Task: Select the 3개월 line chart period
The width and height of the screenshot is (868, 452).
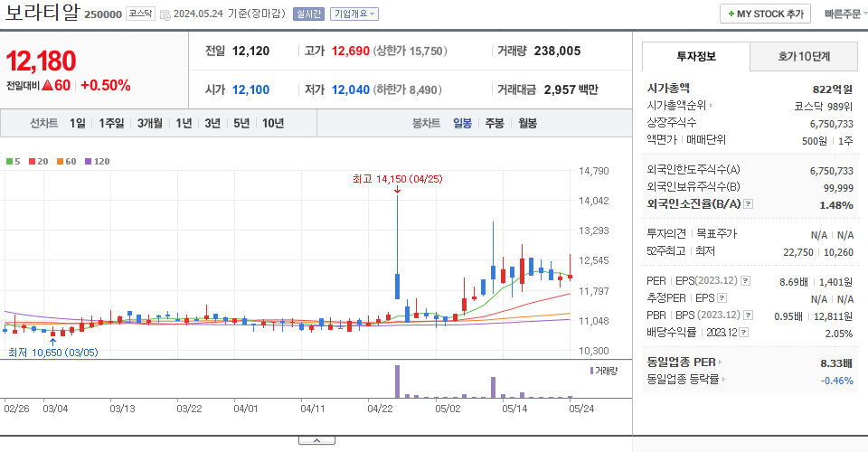Action: pos(149,123)
